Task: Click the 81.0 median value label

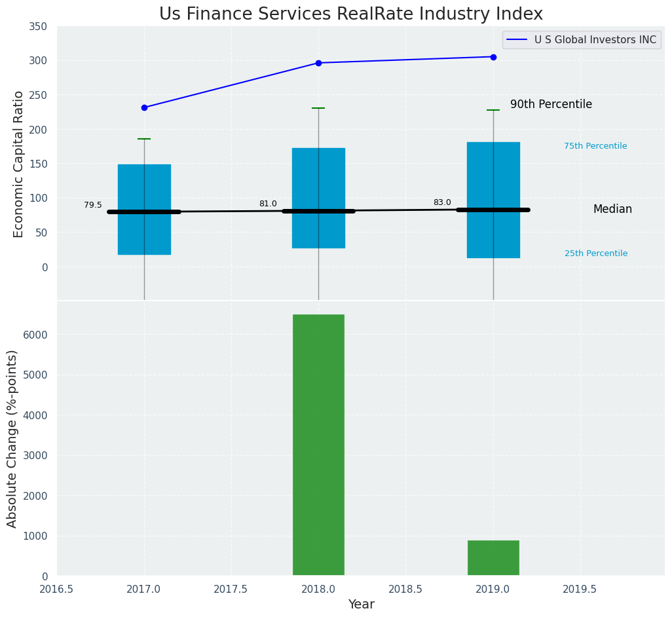Action: [268, 204]
